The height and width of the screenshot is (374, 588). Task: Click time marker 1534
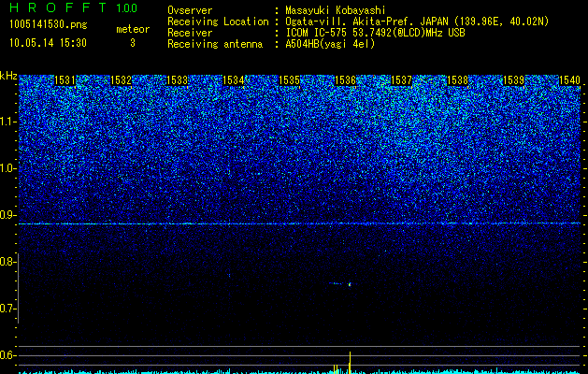click(x=234, y=79)
